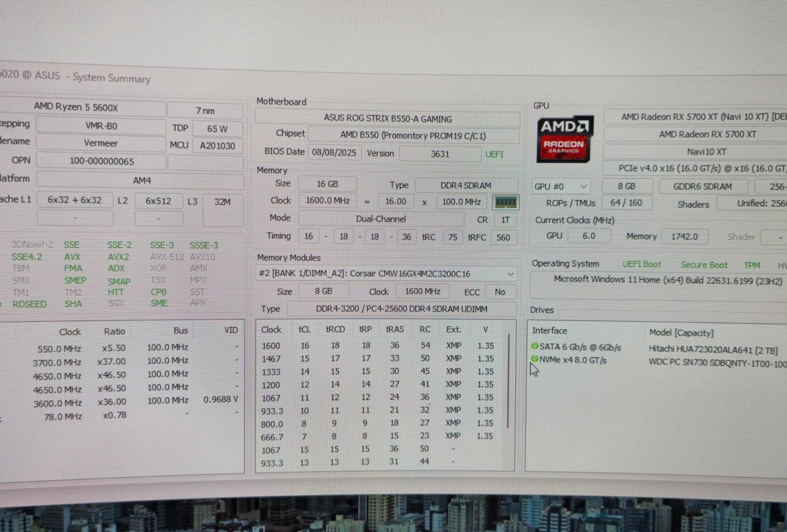This screenshot has height=532, width=787.
Task: Click the Vermeer codename field
Action: click(101, 143)
